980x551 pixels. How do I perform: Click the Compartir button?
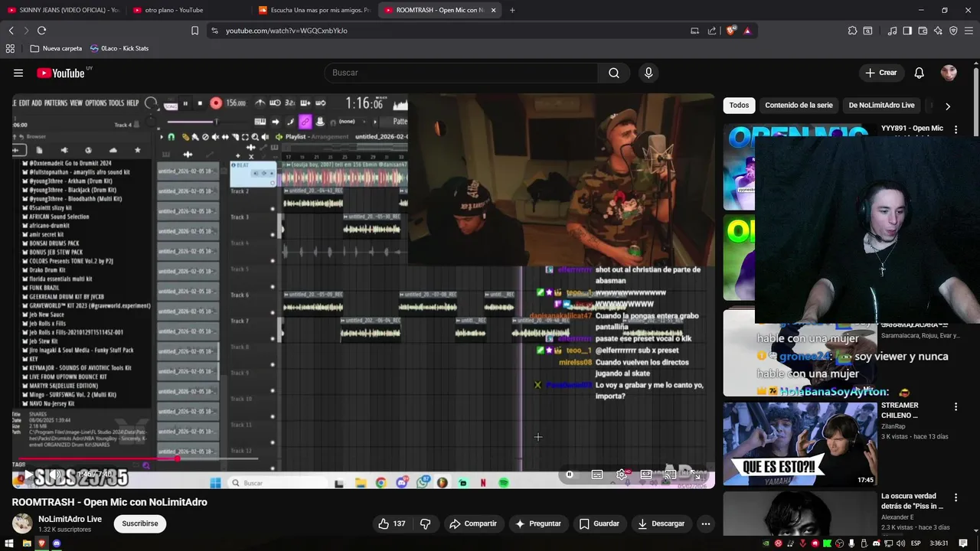click(473, 523)
